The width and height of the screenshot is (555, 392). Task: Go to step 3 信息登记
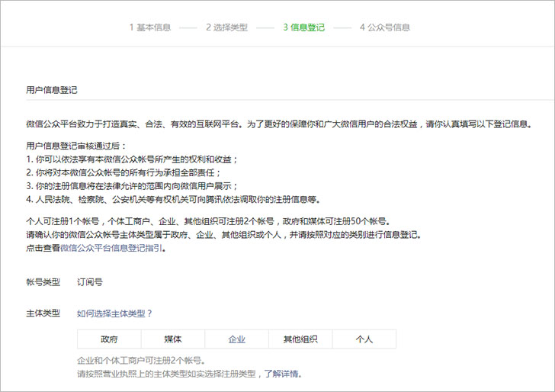303,27
